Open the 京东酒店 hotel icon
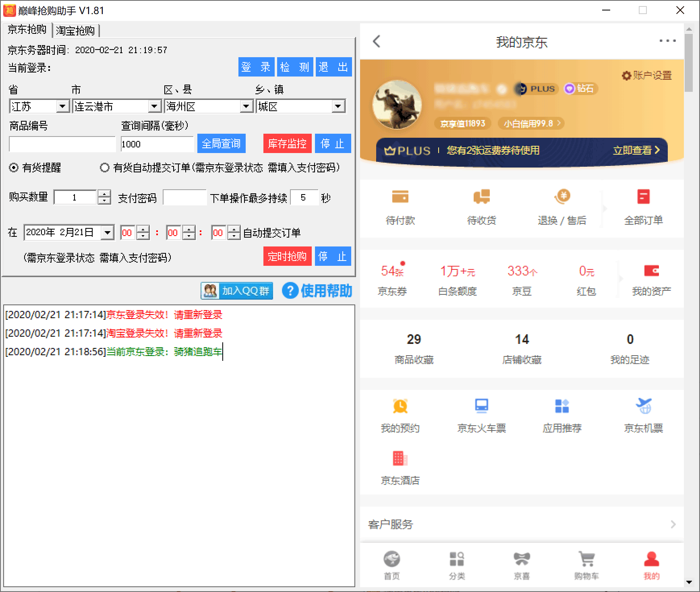Screen dimensions: 700x592 point(400,458)
